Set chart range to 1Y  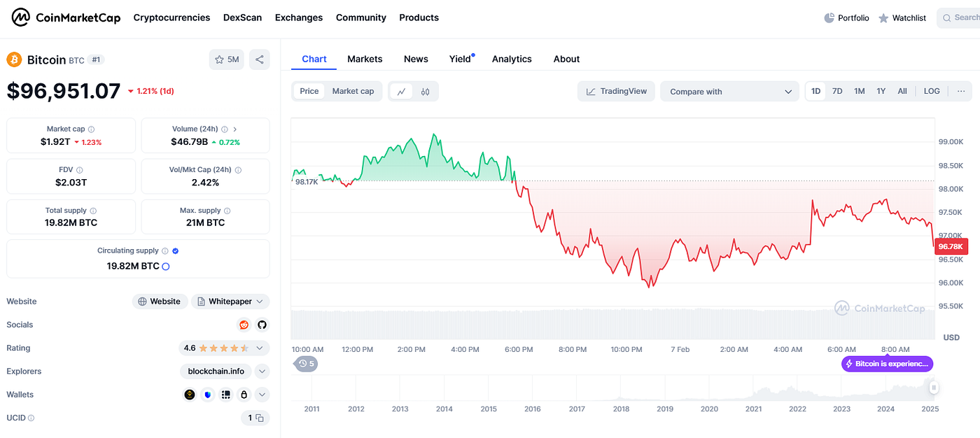(x=881, y=91)
